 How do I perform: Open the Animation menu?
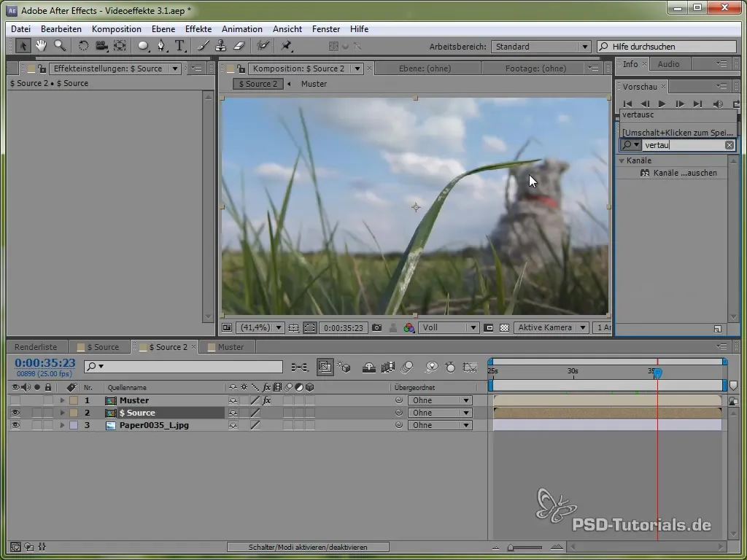pos(242,29)
